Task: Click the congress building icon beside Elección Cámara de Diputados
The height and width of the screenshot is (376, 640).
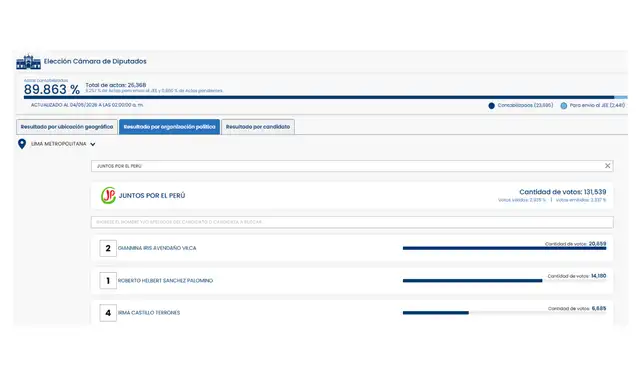Action: (28, 62)
